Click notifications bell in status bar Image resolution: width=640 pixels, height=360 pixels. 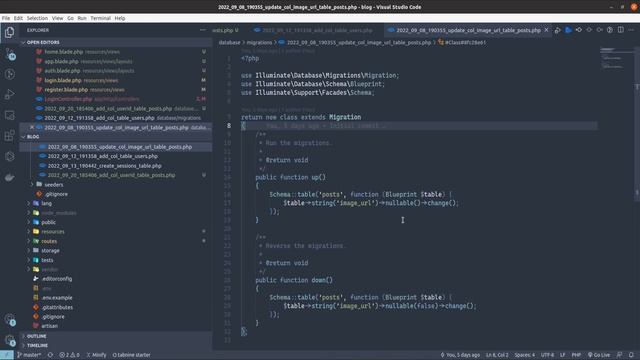[x=631, y=355]
